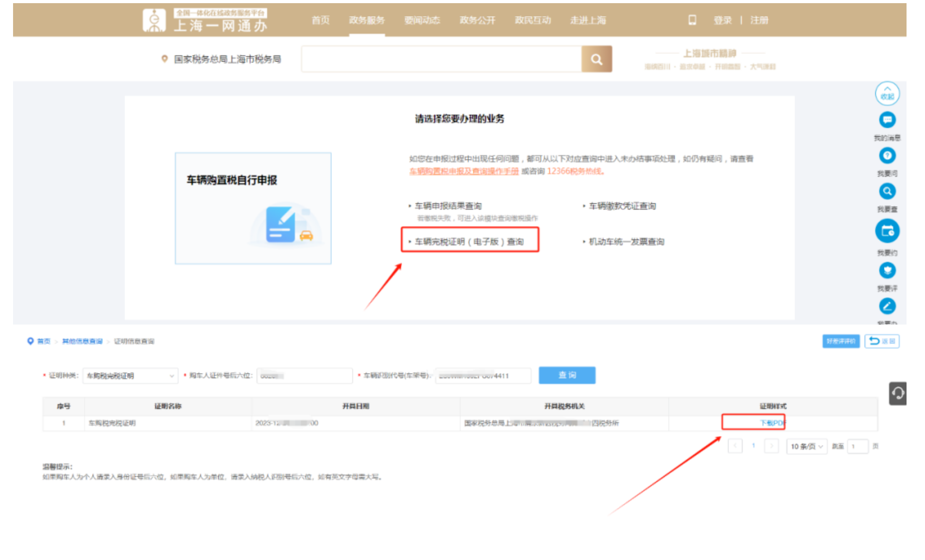925x560 pixels.
Task: Click the search magnifier button in search bar
Action: [x=597, y=59]
